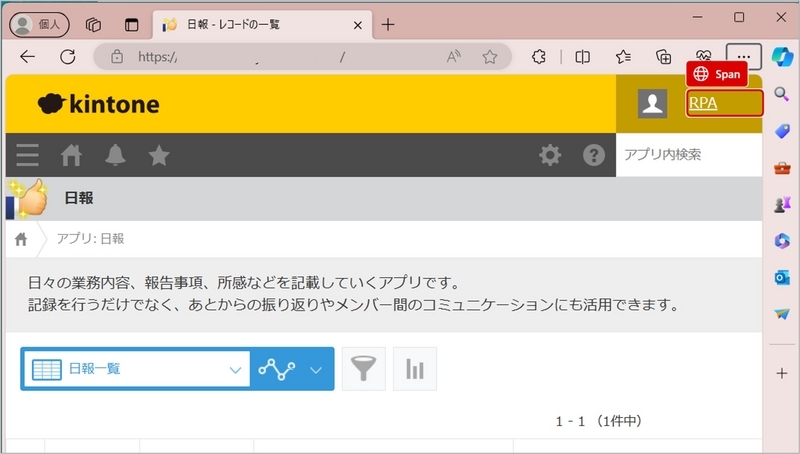Toggle the vertical tabs icon
Viewport: 800px width, 454px height.
click(x=132, y=24)
